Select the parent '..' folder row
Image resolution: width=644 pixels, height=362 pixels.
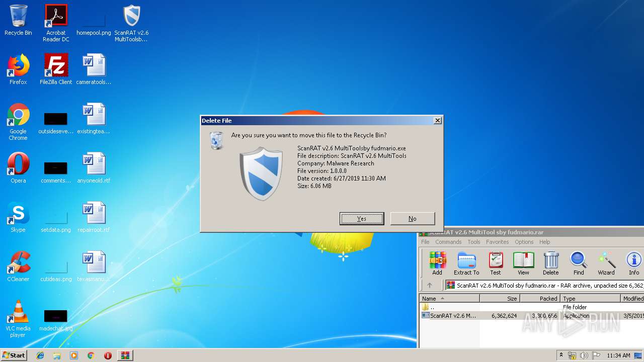click(x=532, y=307)
